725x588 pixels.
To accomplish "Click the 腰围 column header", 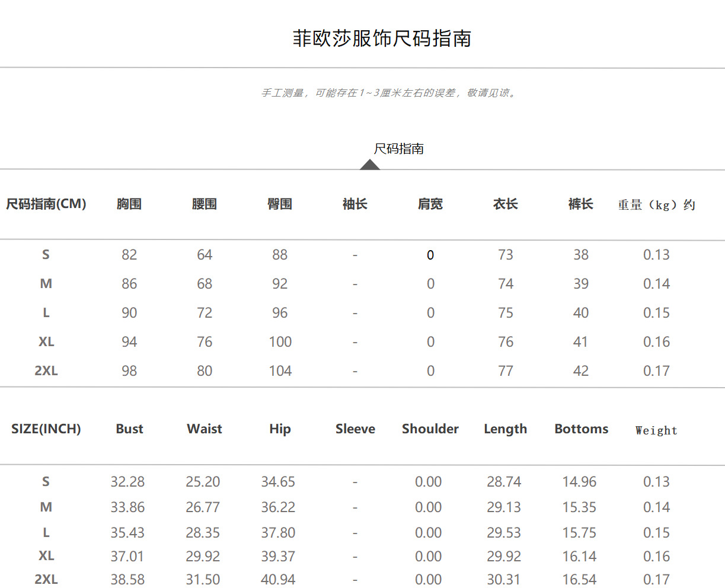I will 205,204.
